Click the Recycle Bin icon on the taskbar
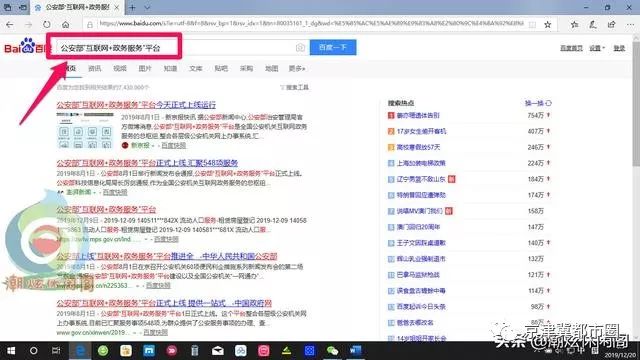Screen dimensions: 640x360 [195, 351]
